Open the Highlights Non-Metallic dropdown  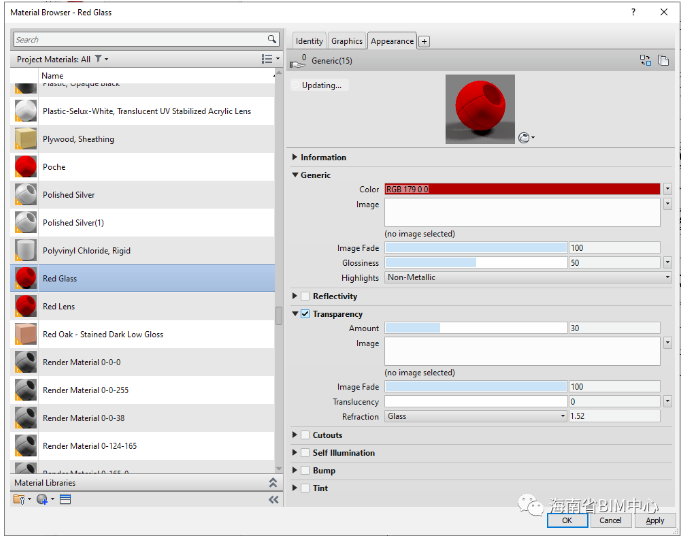[x=529, y=278]
